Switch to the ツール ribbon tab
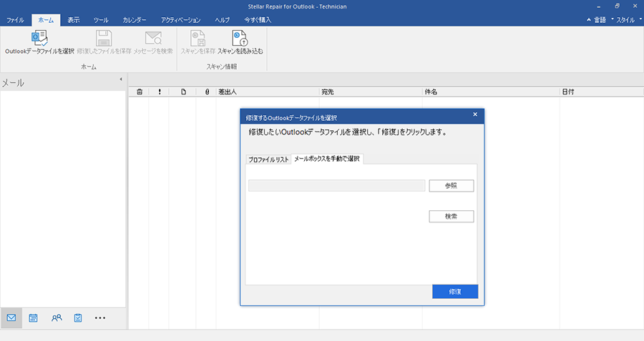The height and width of the screenshot is (341, 644). coord(101,20)
